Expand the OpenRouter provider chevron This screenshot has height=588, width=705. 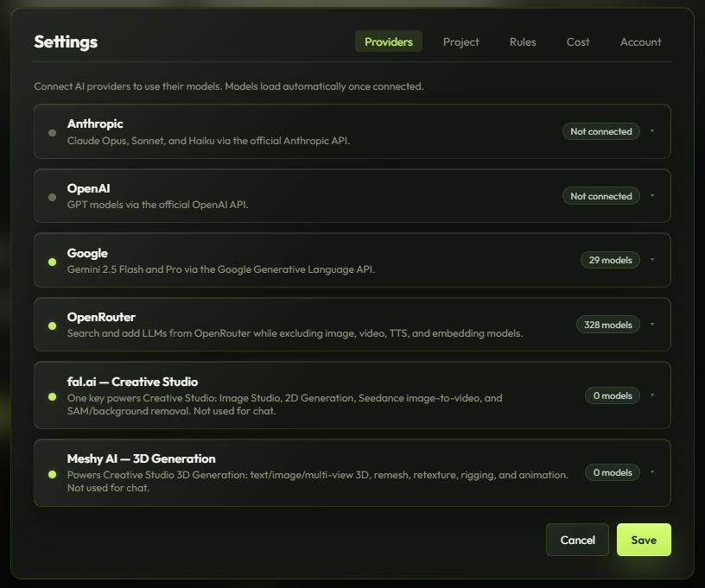pos(652,325)
